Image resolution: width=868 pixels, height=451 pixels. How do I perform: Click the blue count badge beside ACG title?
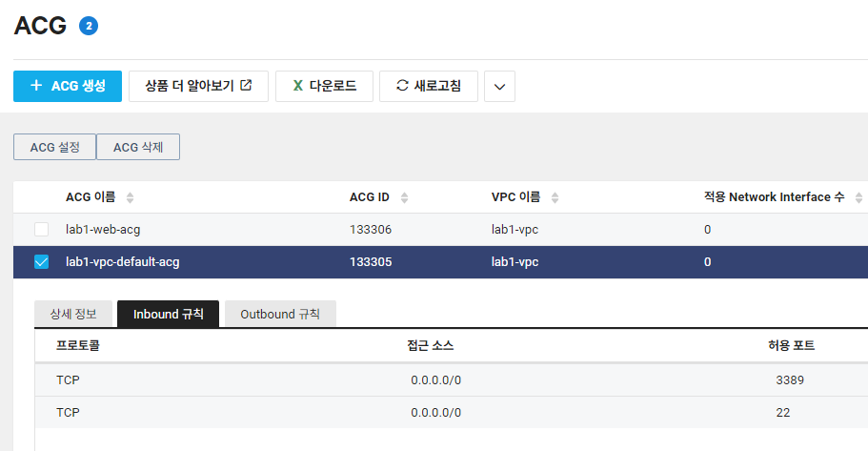coord(89,26)
